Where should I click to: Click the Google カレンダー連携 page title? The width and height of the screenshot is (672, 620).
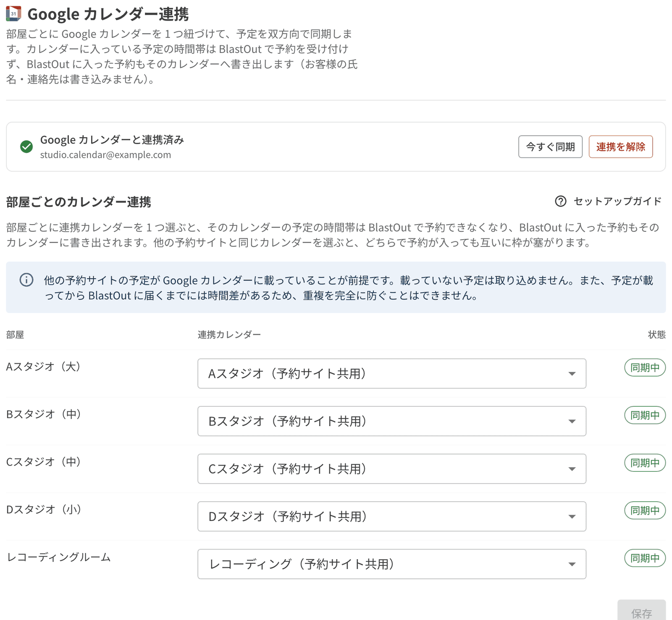(x=108, y=14)
